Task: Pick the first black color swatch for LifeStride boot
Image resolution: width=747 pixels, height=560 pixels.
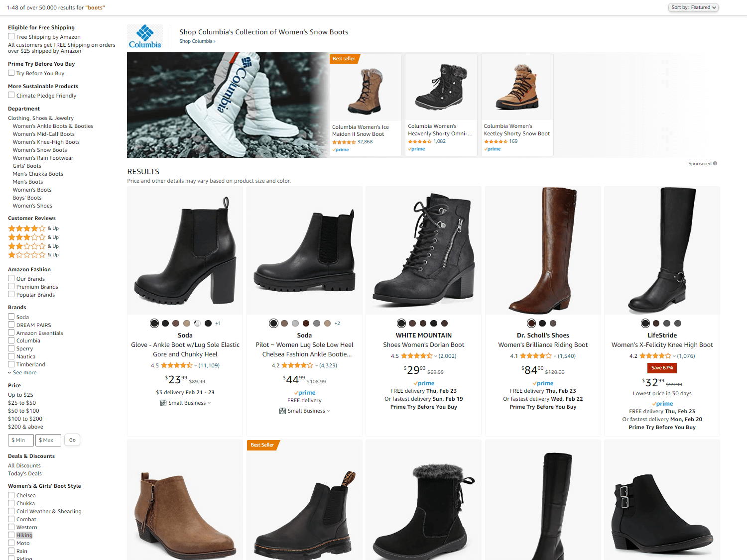Action: pyautogui.click(x=645, y=324)
